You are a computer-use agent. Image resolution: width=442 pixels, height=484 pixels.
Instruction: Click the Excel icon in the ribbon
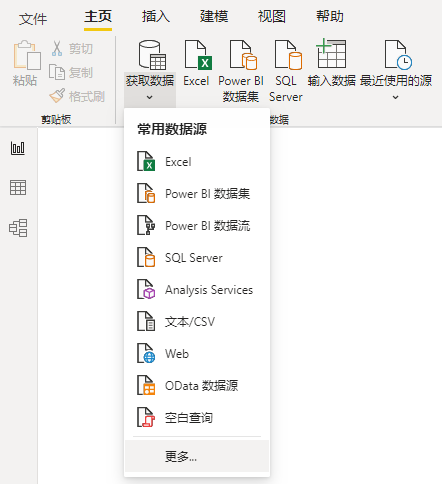[x=198, y=55]
